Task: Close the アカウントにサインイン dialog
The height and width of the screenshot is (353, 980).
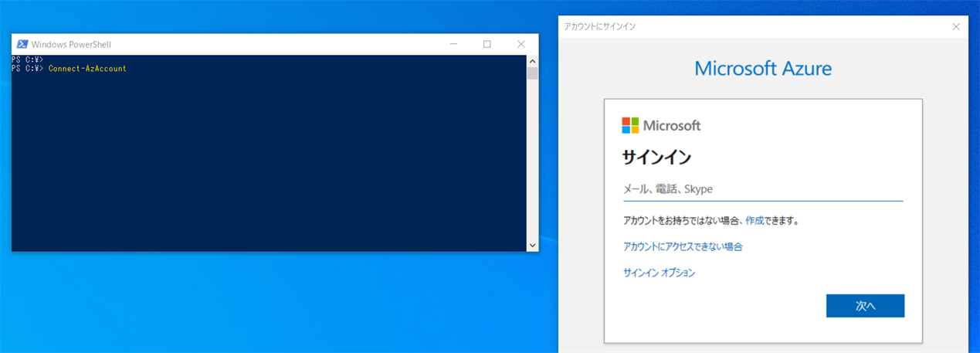Action: point(956,26)
